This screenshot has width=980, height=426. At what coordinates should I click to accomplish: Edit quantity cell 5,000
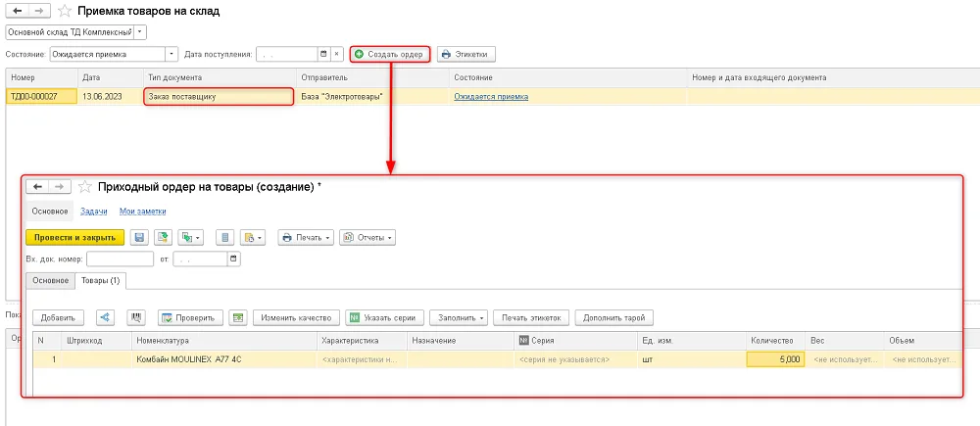775,359
